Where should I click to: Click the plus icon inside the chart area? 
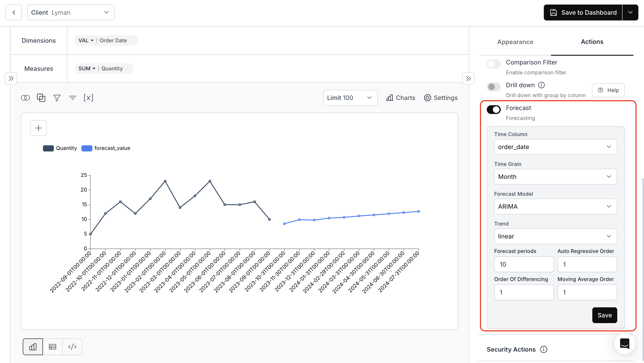tap(38, 128)
